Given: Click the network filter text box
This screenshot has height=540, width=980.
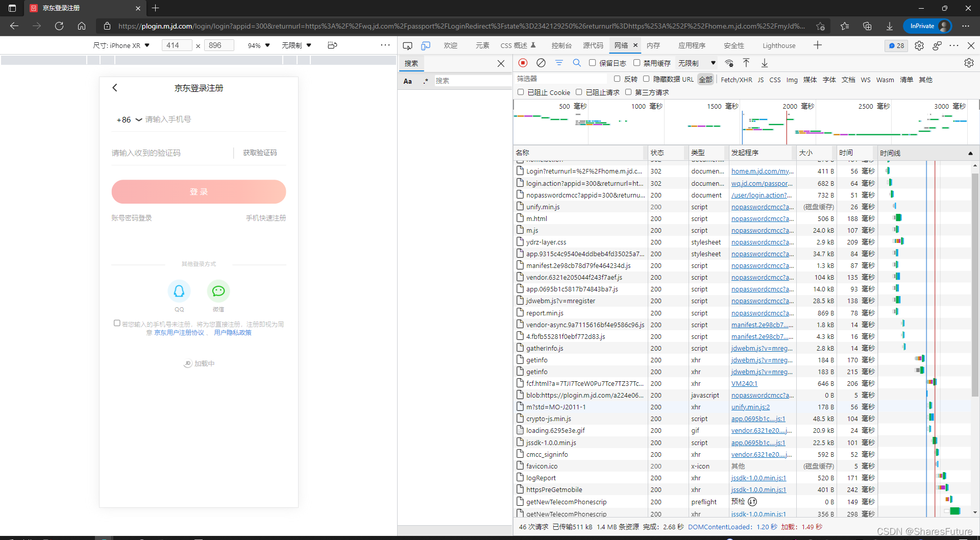Looking at the screenshot, I should click(x=560, y=79).
